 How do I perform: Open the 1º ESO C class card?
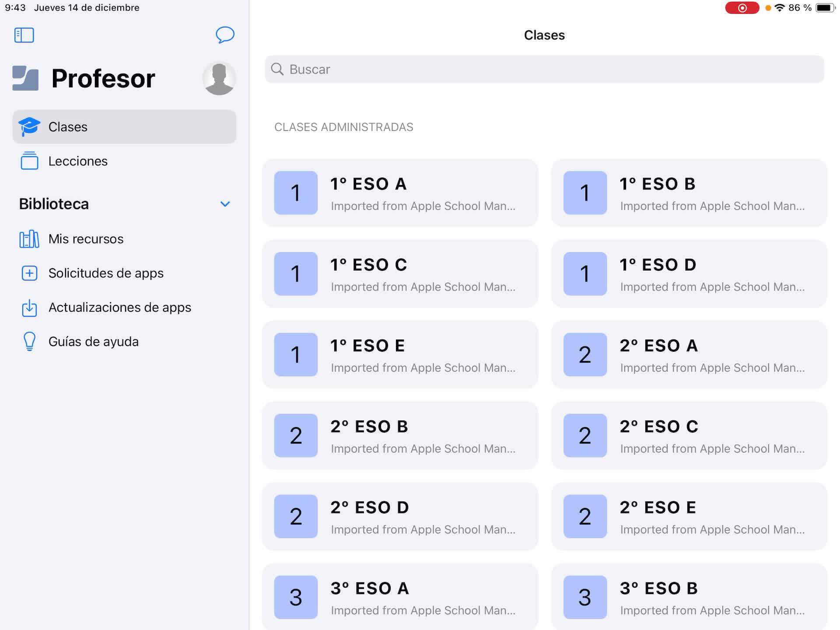coord(399,274)
